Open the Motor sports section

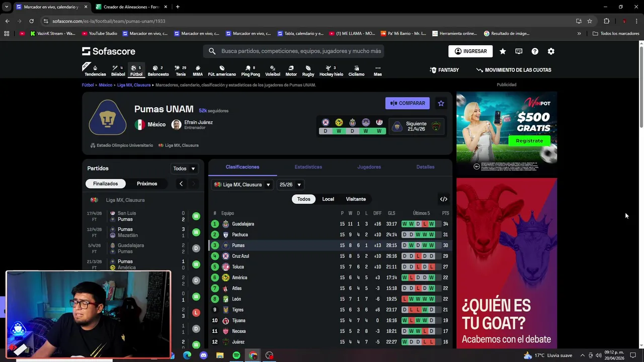(x=291, y=70)
